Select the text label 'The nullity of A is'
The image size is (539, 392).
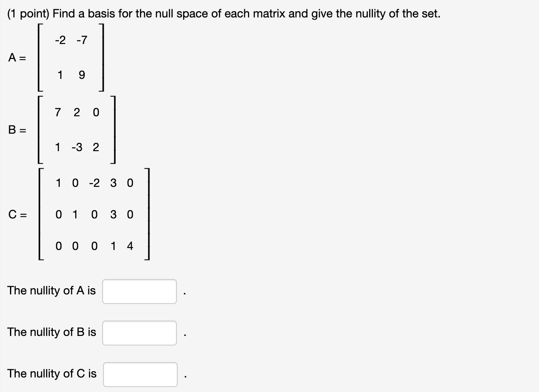coord(51,291)
